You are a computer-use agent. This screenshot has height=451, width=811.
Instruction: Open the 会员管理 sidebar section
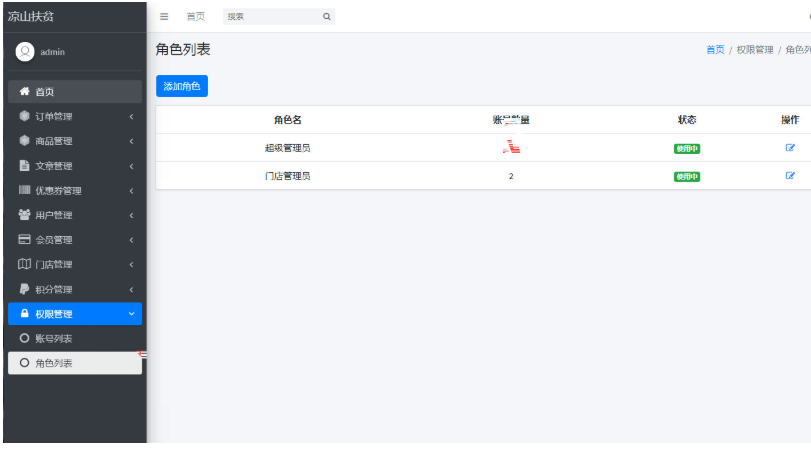(74, 240)
